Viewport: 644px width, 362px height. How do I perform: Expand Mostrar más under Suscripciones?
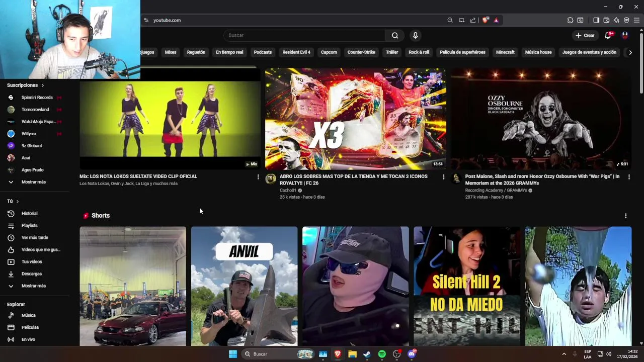pos(33,182)
